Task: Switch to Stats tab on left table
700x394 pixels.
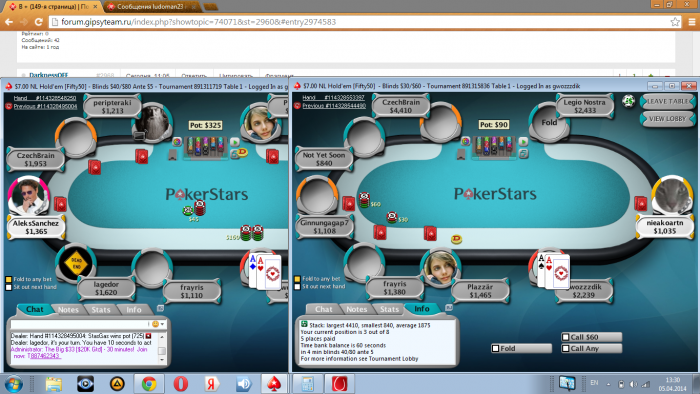Action: click(x=101, y=310)
